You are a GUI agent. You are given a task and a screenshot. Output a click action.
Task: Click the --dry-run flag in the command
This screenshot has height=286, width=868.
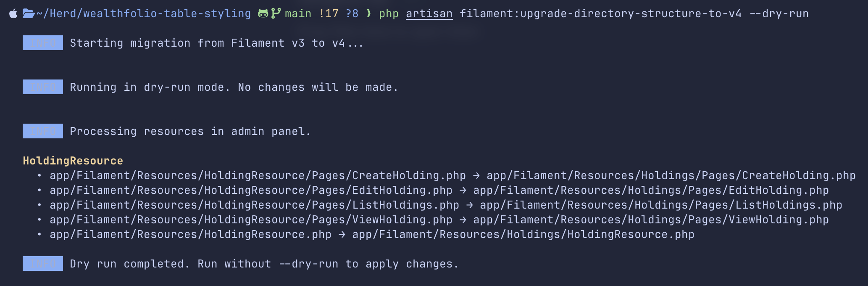pyautogui.click(x=779, y=14)
